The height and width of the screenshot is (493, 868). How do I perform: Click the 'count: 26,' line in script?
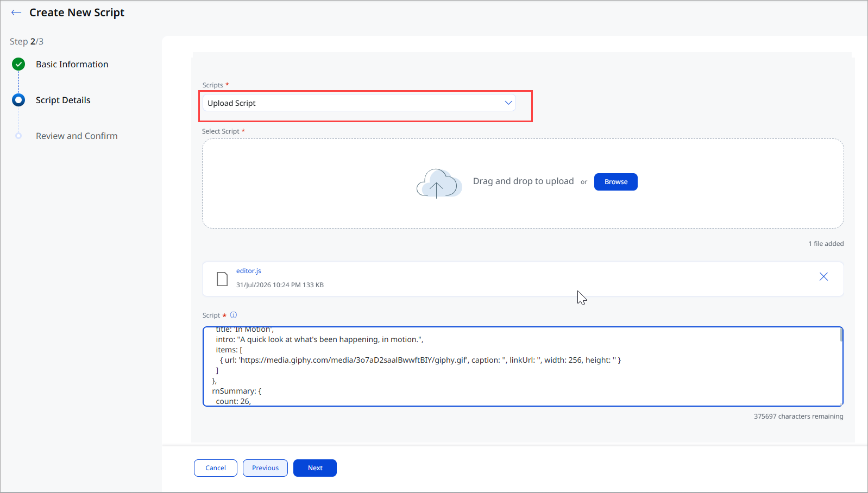coord(233,401)
